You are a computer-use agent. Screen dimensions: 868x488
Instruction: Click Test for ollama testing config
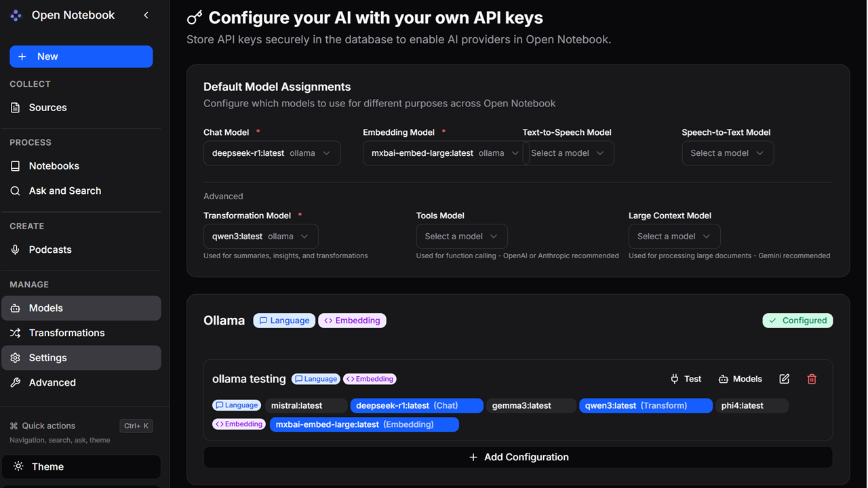686,379
